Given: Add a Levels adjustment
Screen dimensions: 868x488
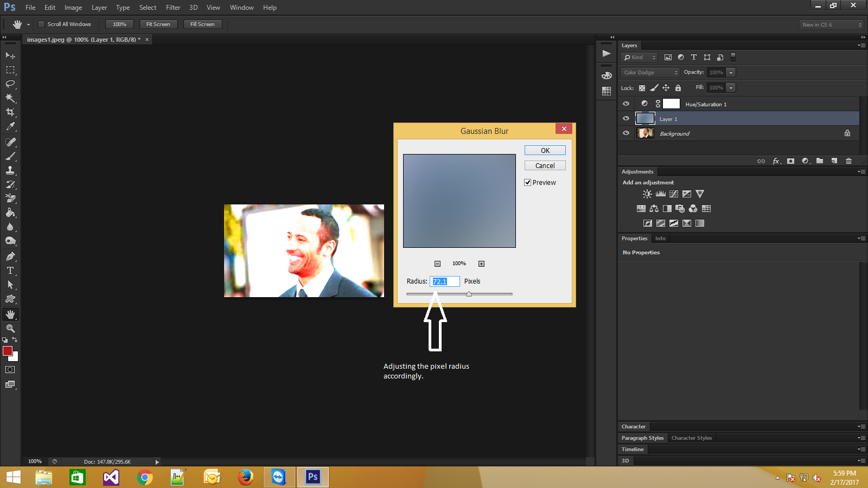Looking at the screenshot, I should coord(661,194).
